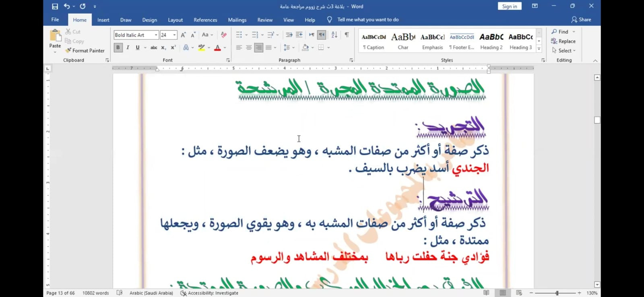Open the Styles pane dialog launcher
Image resolution: width=644 pixels, height=297 pixels.
[x=543, y=60]
